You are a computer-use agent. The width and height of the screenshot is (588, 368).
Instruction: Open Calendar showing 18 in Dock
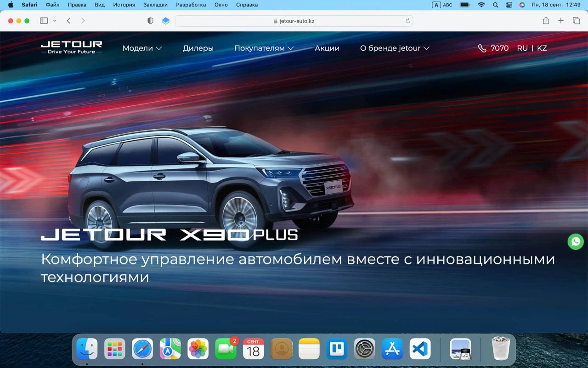click(x=254, y=349)
